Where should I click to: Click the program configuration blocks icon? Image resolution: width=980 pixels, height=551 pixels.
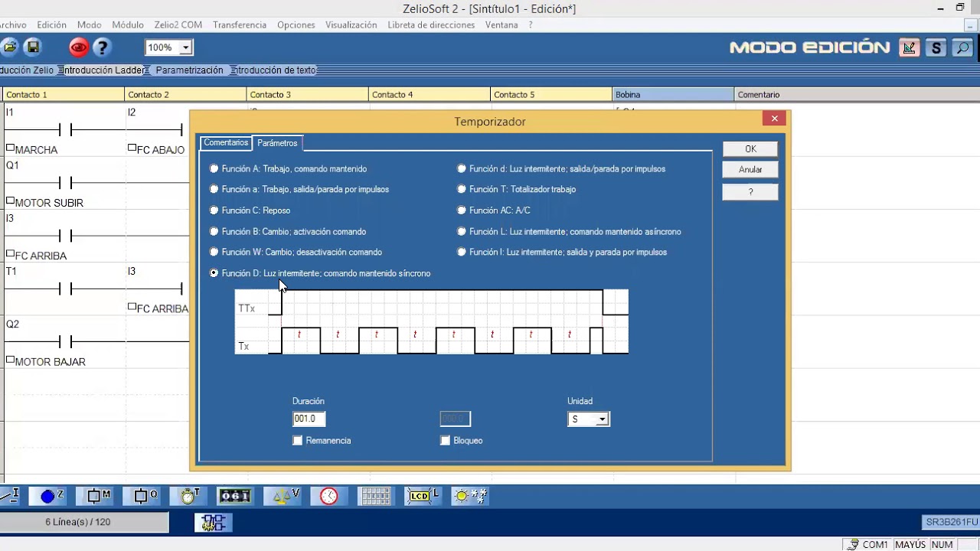pyautogui.click(x=214, y=523)
